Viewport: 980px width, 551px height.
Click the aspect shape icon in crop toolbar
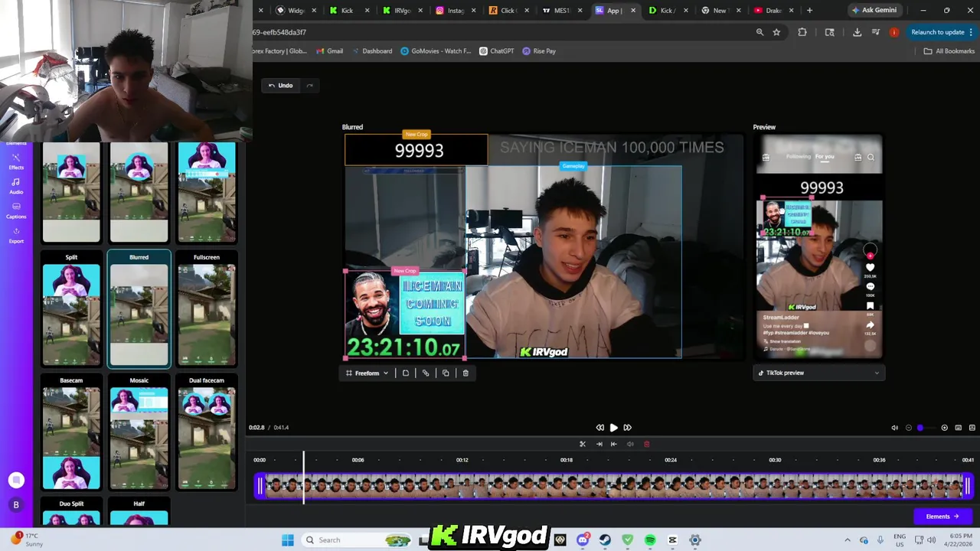406,373
